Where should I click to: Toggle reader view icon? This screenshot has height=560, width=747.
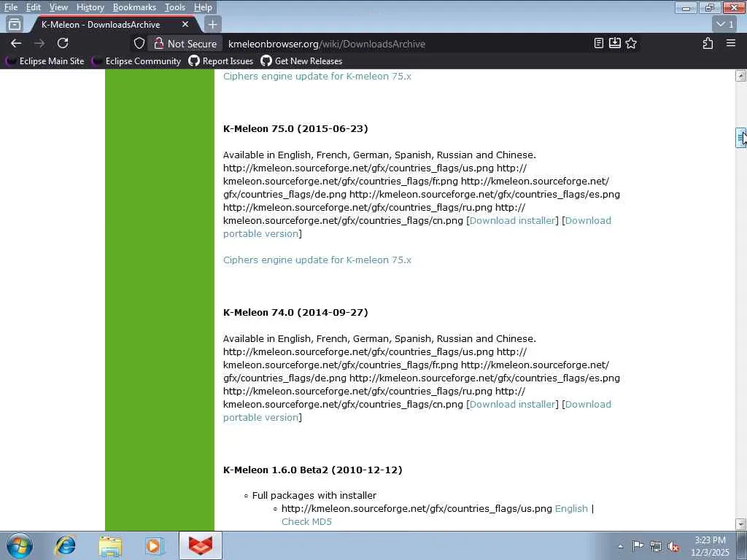pyautogui.click(x=599, y=43)
